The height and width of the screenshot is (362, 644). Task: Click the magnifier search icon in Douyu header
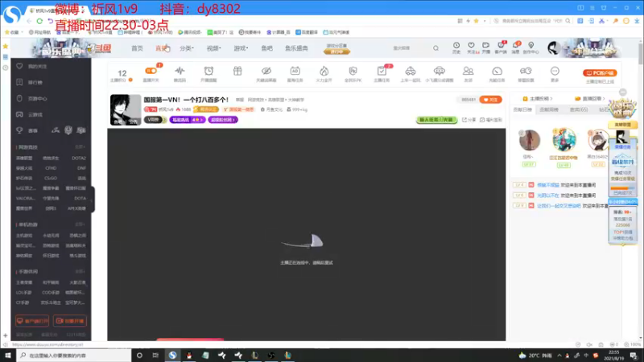click(x=436, y=48)
